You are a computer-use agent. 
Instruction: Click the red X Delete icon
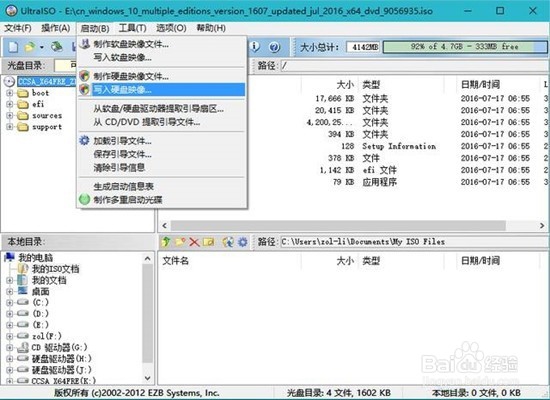pos(194,242)
